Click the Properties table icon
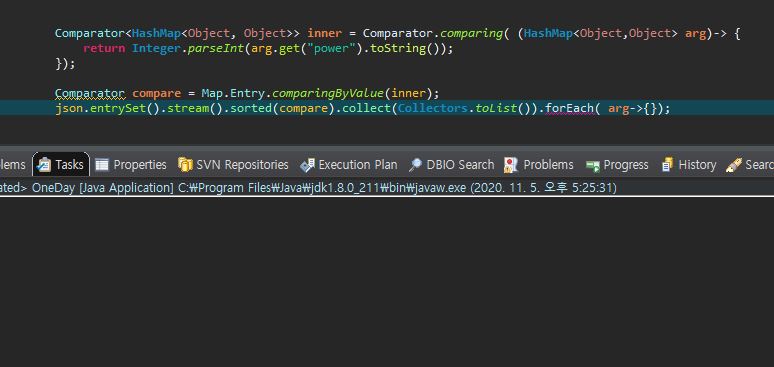The height and width of the screenshot is (367, 774). tap(102, 164)
